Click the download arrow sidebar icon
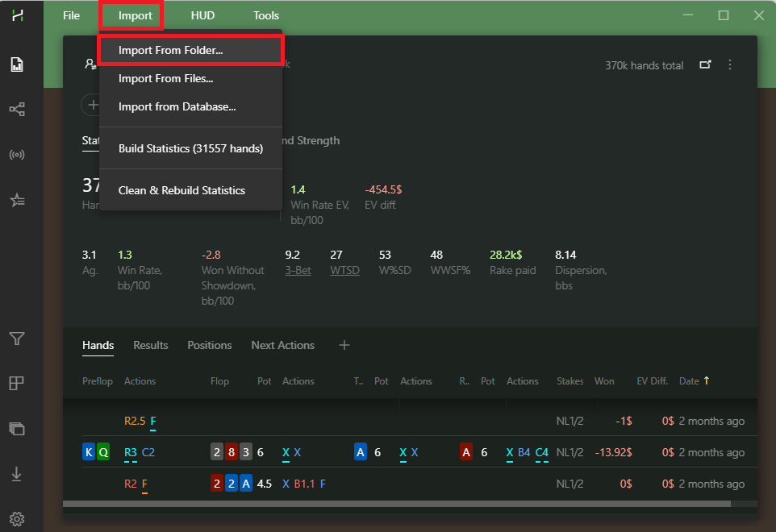The height and width of the screenshot is (532, 776). [x=16, y=475]
